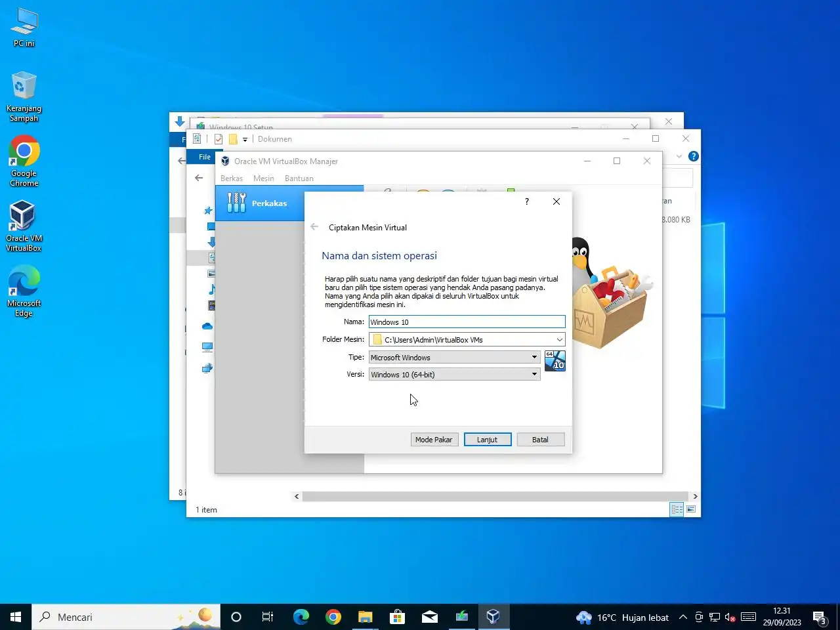The height and width of the screenshot is (630, 840).
Task: Open Oracle VM VirtualBox desktop shortcut
Action: 24,226
